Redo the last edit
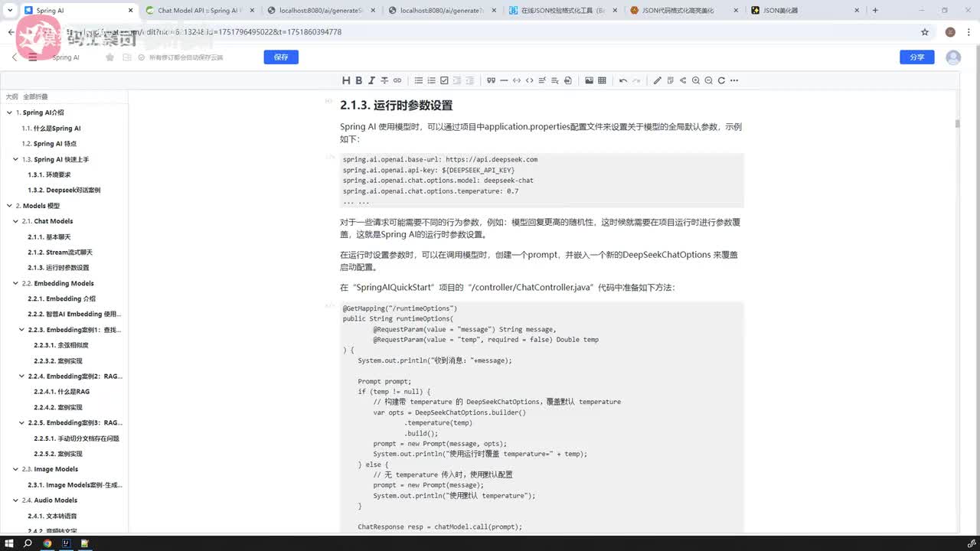This screenshot has width=980, height=551. 636,80
